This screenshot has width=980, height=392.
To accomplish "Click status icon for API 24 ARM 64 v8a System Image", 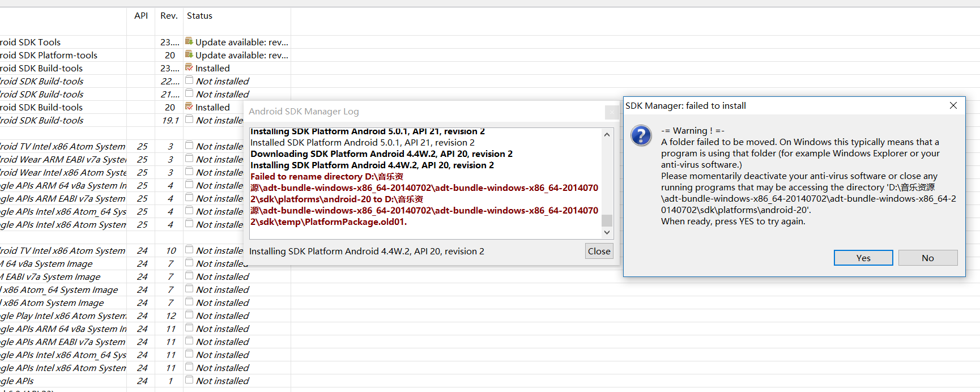I will click(189, 263).
